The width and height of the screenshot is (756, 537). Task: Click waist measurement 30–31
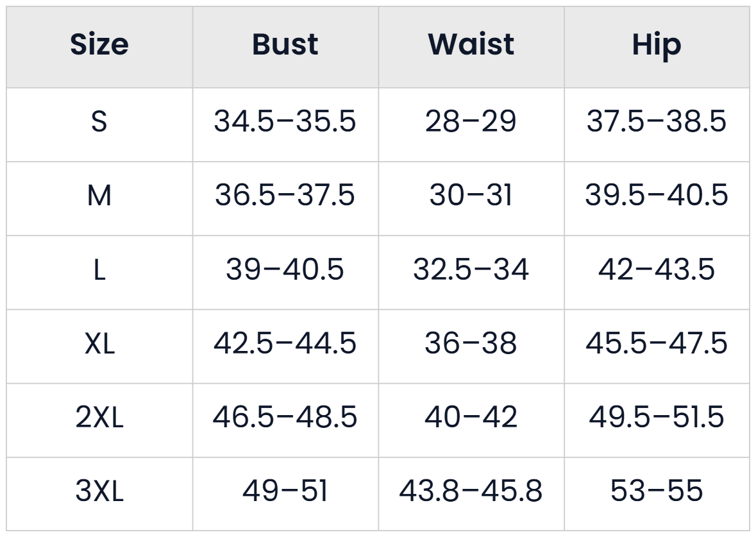471,196
